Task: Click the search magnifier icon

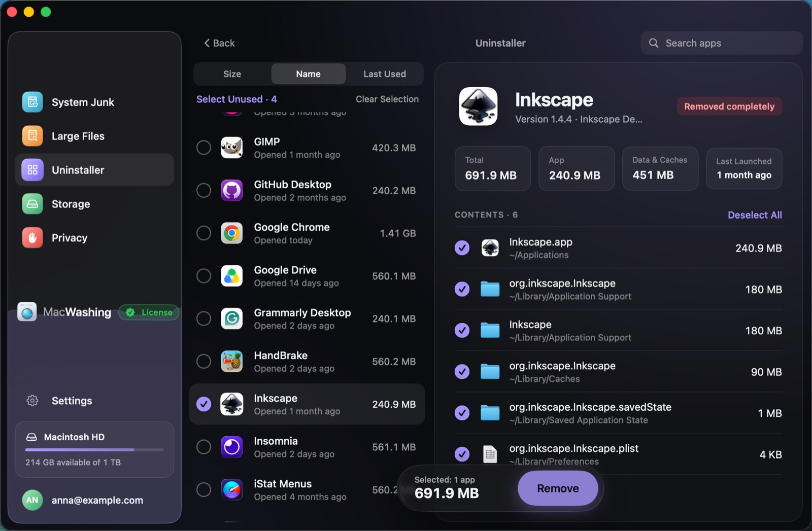Action: coord(654,43)
